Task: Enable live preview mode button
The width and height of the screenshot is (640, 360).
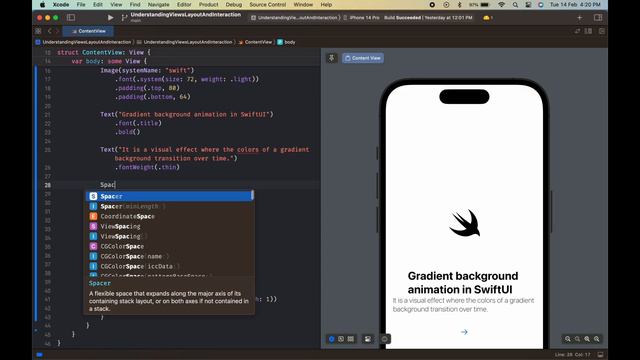Action: pos(331,339)
